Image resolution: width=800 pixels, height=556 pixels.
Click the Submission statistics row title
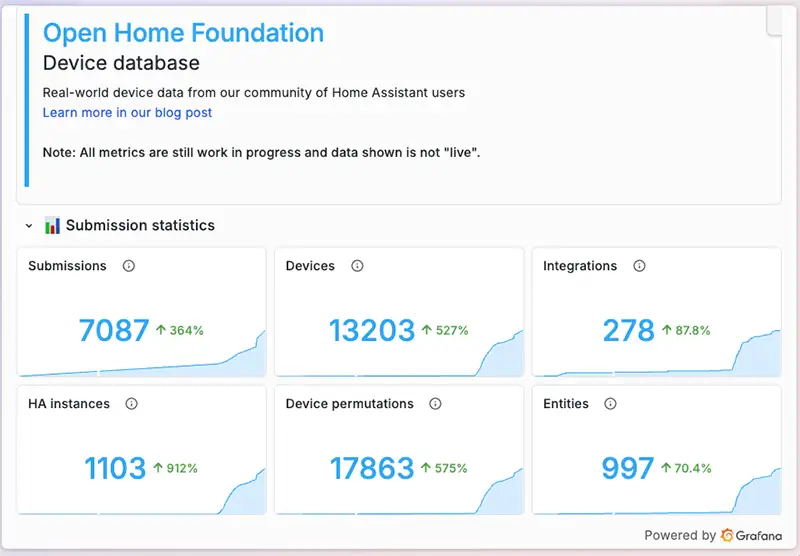(140, 225)
